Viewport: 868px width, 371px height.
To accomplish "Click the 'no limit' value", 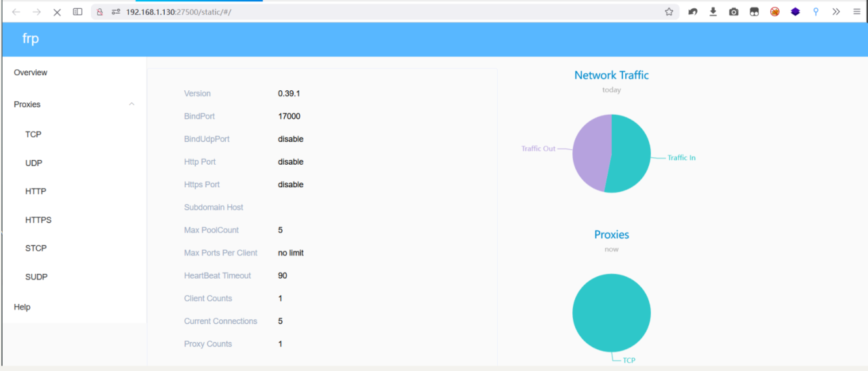I will [x=291, y=253].
